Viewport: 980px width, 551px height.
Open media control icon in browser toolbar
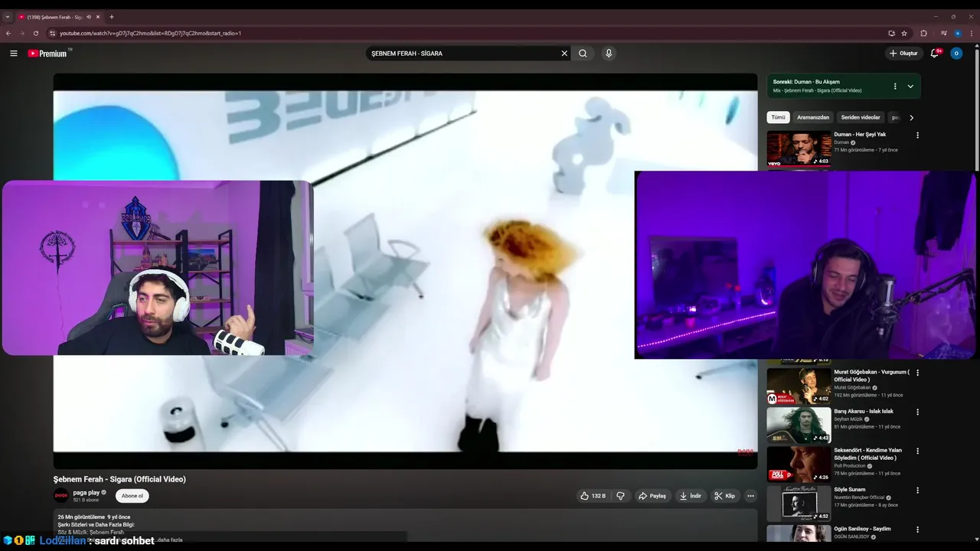point(943,33)
